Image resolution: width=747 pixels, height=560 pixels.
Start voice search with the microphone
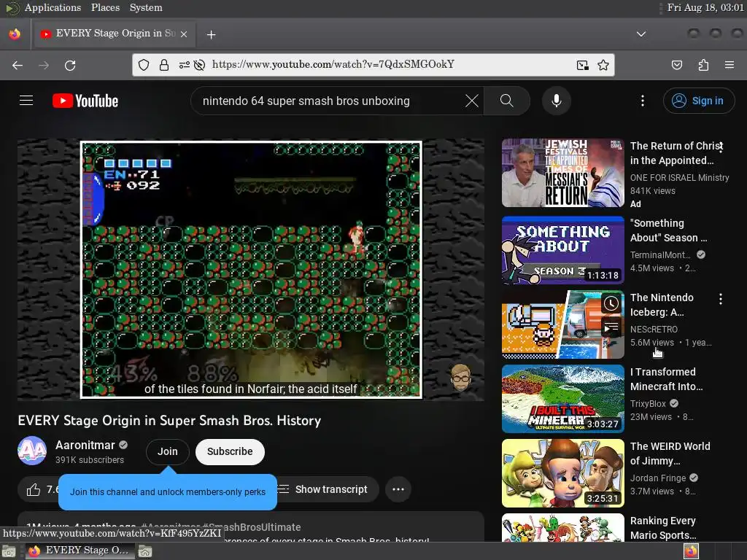pyautogui.click(x=556, y=101)
